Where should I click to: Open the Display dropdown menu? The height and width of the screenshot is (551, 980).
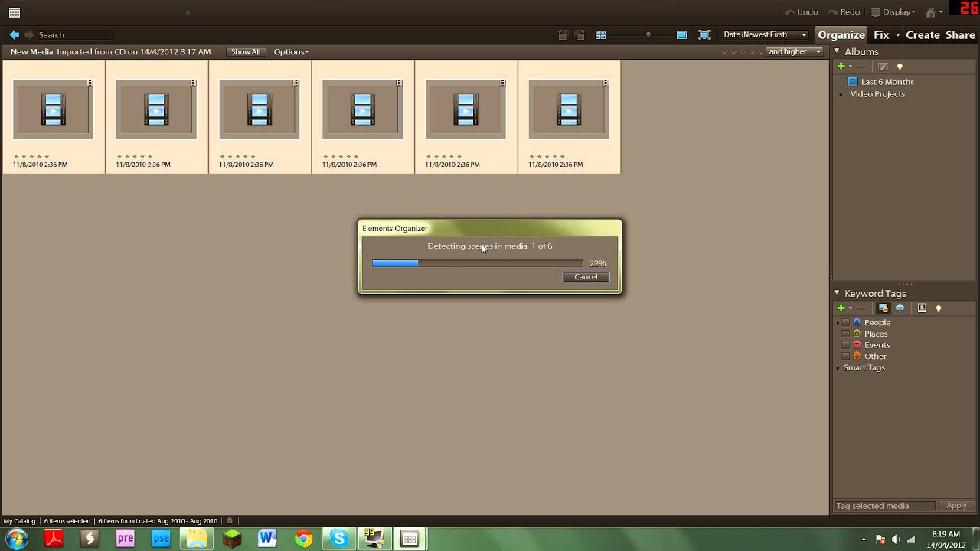point(893,12)
